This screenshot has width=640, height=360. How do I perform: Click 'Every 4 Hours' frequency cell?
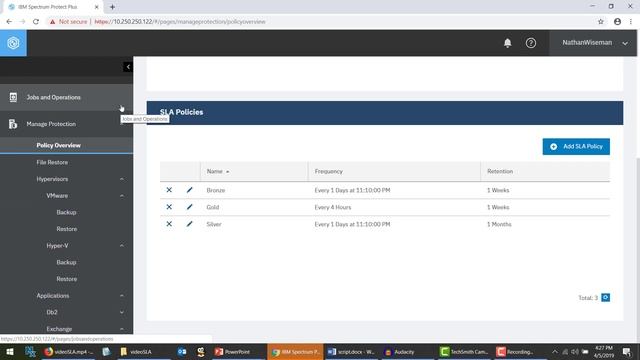coord(333,207)
